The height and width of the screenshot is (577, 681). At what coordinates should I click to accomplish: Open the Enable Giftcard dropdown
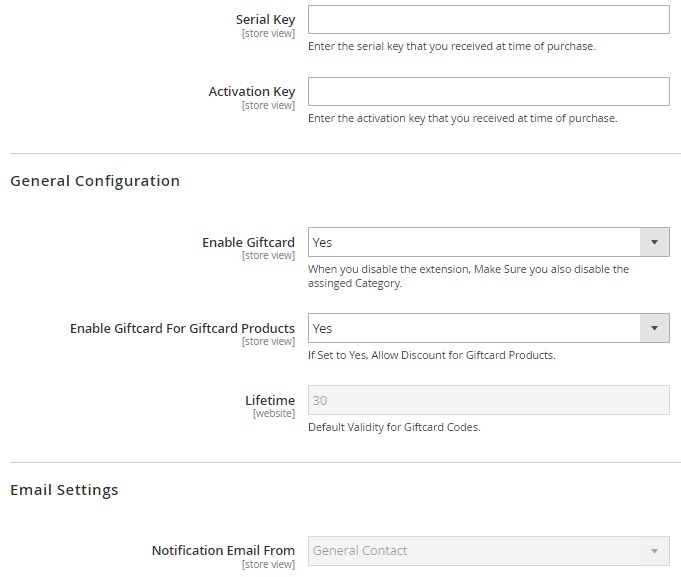(x=474, y=242)
